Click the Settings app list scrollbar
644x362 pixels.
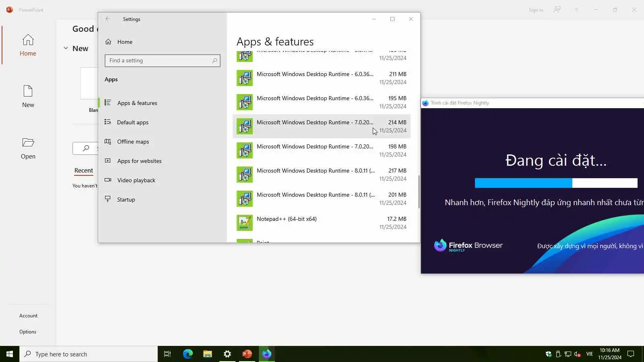click(x=419, y=192)
